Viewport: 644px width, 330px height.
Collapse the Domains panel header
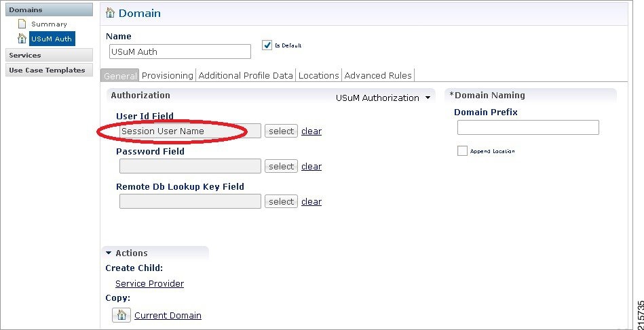49,10
